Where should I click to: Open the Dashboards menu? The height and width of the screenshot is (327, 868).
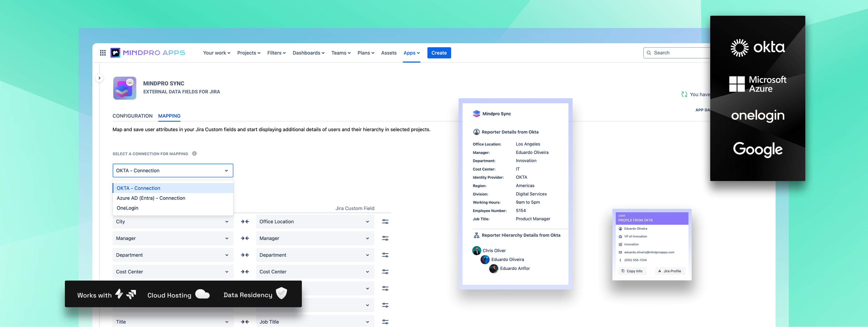[x=308, y=53]
